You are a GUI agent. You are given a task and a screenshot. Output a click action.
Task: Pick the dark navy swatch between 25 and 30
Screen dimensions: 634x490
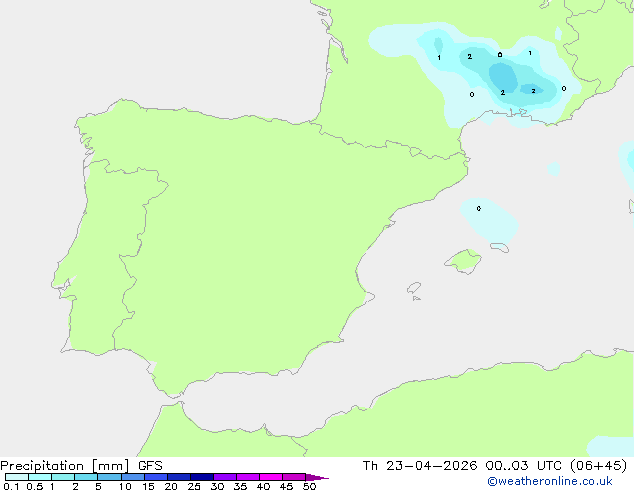pyautogui.click(x=202, y=477)
